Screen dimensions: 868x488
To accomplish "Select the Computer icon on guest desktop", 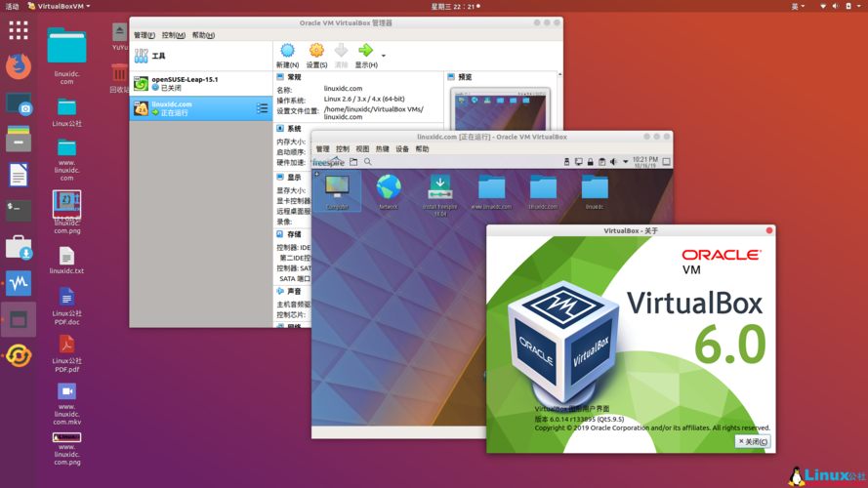I will click(337, 191).
